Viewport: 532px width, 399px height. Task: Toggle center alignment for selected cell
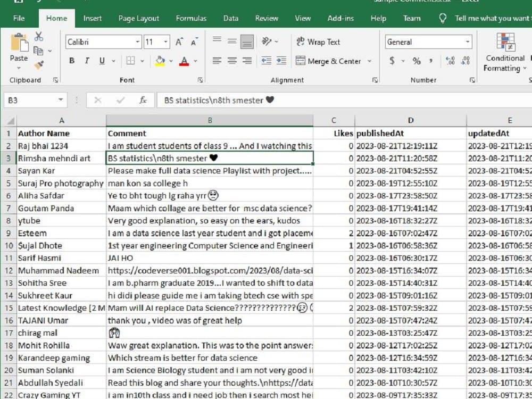coord(231,61)
